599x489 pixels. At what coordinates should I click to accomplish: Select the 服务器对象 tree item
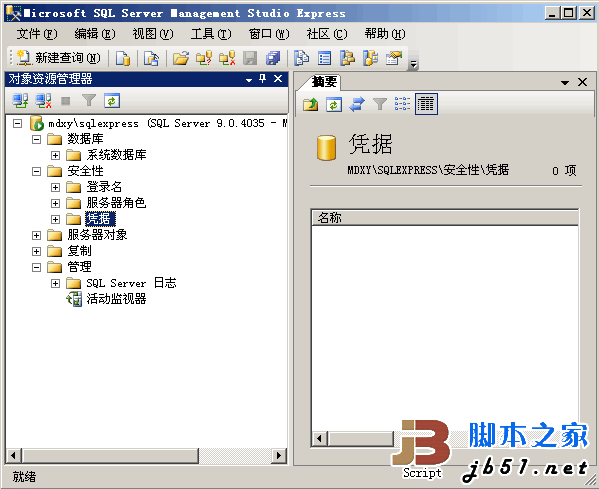(x=97, y=235)
